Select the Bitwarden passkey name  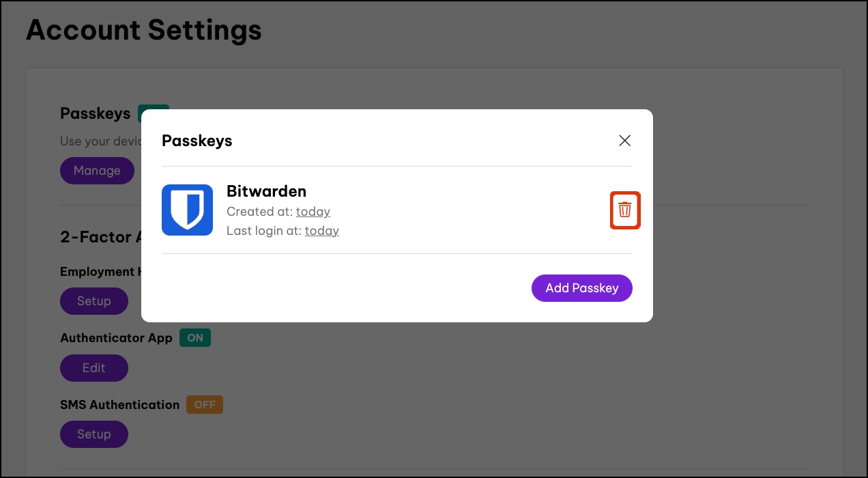click(266, 191)
